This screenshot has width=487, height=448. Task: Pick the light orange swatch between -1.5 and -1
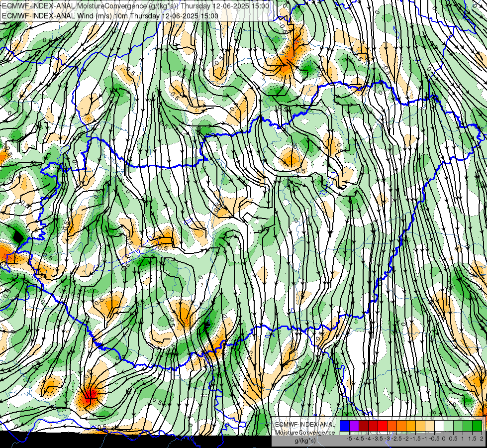(420, 426)
